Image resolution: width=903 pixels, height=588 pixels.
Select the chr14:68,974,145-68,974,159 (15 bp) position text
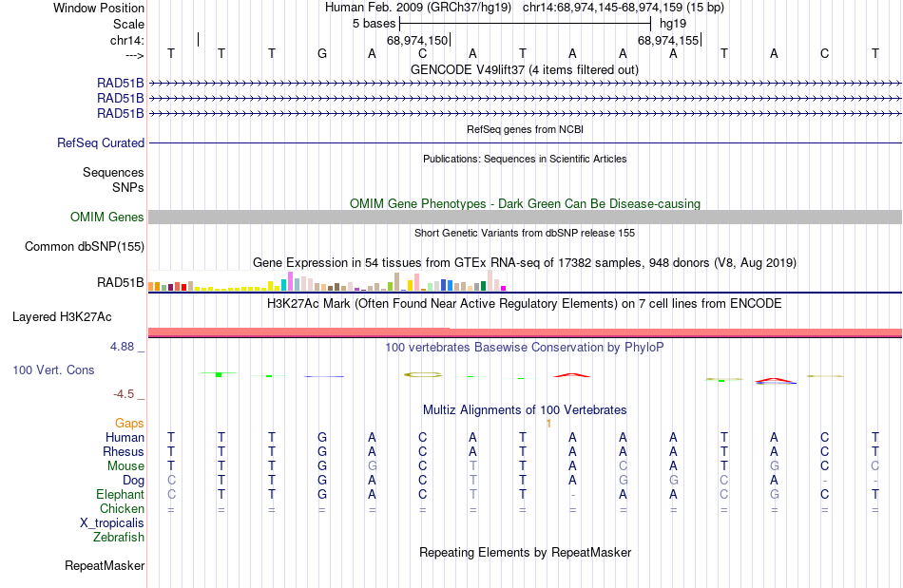pyautogui.click(x=624, y=8)
